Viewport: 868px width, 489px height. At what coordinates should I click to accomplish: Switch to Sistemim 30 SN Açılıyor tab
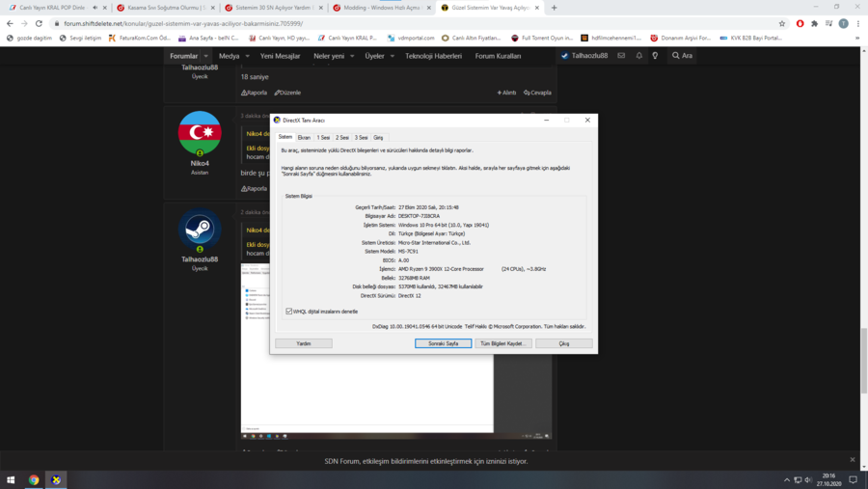coord(274,8)
